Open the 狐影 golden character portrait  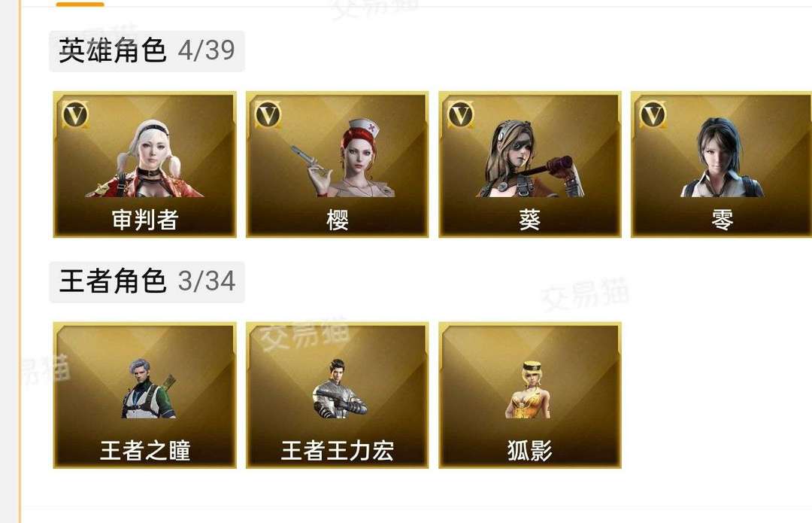tap(529, 390)
